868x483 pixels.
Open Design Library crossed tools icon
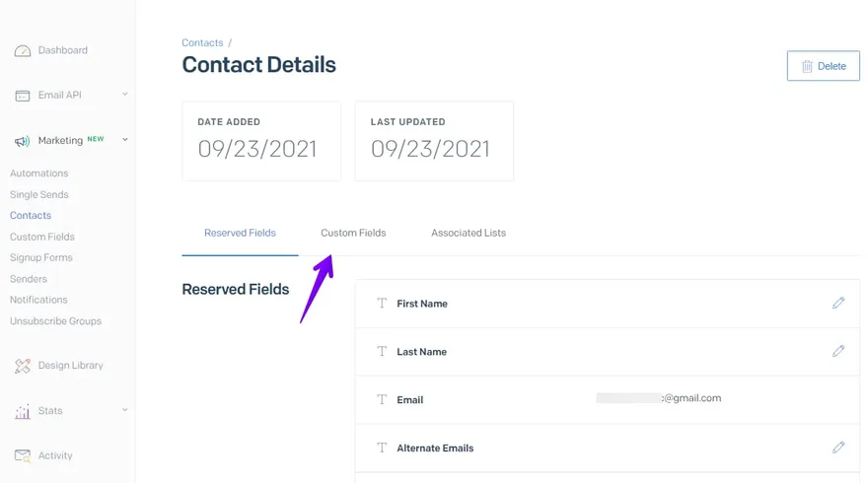tap(22, 366)
